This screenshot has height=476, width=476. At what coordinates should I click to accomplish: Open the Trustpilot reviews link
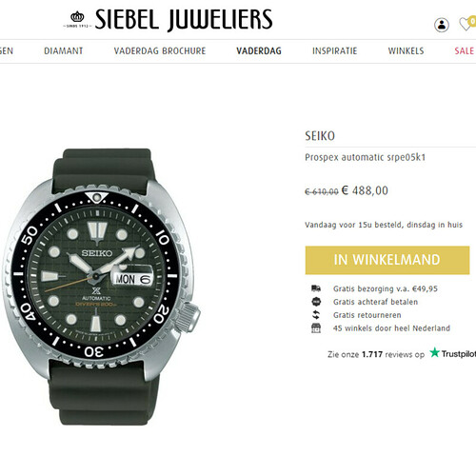402,354
